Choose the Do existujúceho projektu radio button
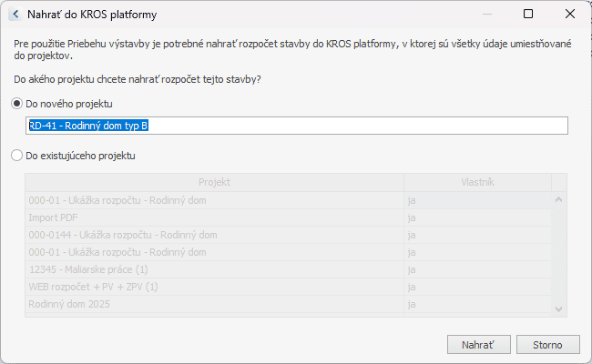592x364 pixels. click(x=17, y=156)
